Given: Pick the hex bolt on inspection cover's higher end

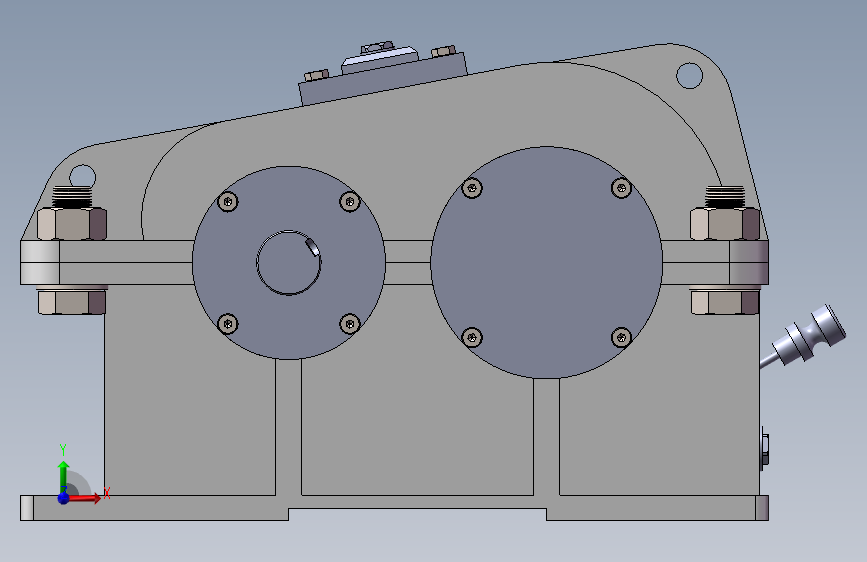Looking at the screenshot, I should (x=443, y=51).
